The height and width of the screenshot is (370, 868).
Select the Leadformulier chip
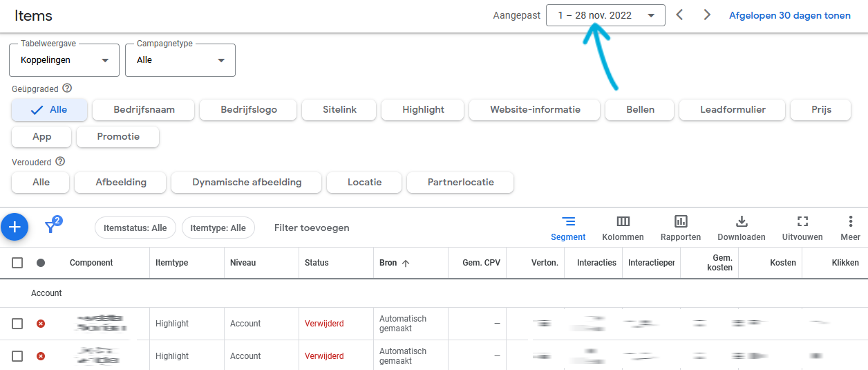(x=733, y=109)
